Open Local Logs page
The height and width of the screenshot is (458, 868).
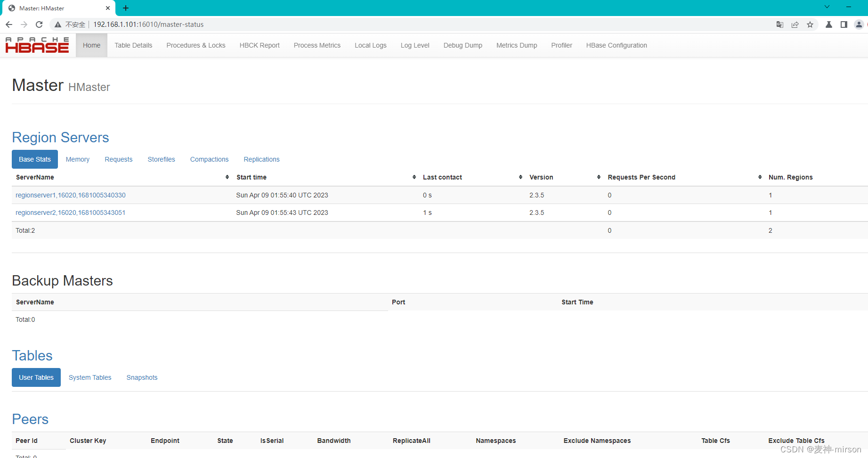pos(371,45)
